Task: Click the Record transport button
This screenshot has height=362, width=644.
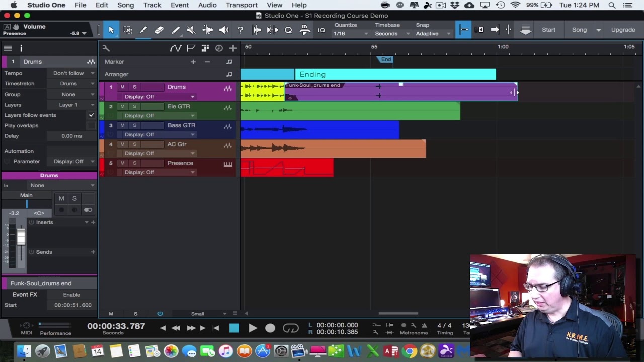Action: pyautogui.click(x=270, y=328)
